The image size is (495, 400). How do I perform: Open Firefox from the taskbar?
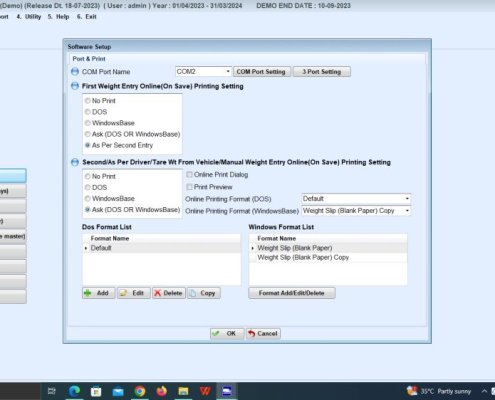click(162, 391)
